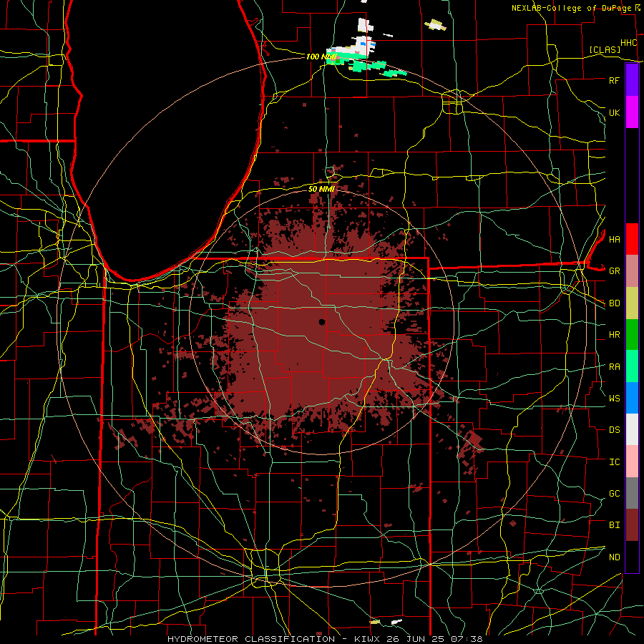Click the GR legend label
This screenshot has width=644, height=644.
(x=614, y=271)
